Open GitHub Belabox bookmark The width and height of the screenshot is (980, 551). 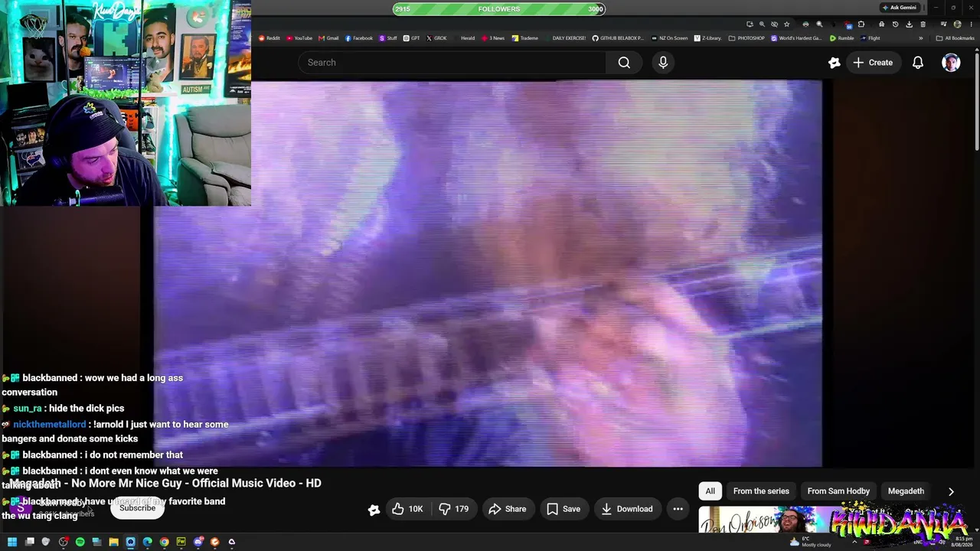tap(618, 38)
